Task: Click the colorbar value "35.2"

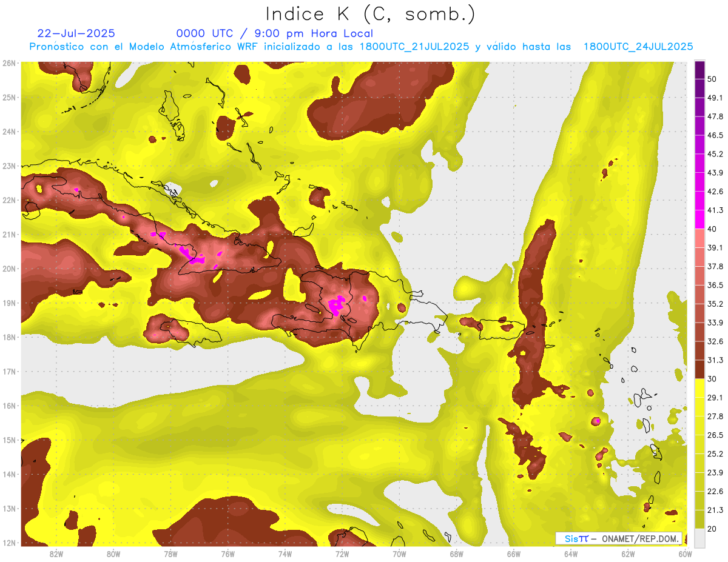Action: coord(715,304)
